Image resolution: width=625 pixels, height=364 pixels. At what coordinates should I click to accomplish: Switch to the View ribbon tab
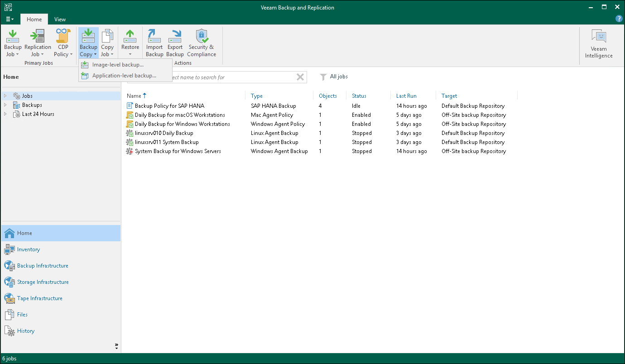tap(60, 19)
